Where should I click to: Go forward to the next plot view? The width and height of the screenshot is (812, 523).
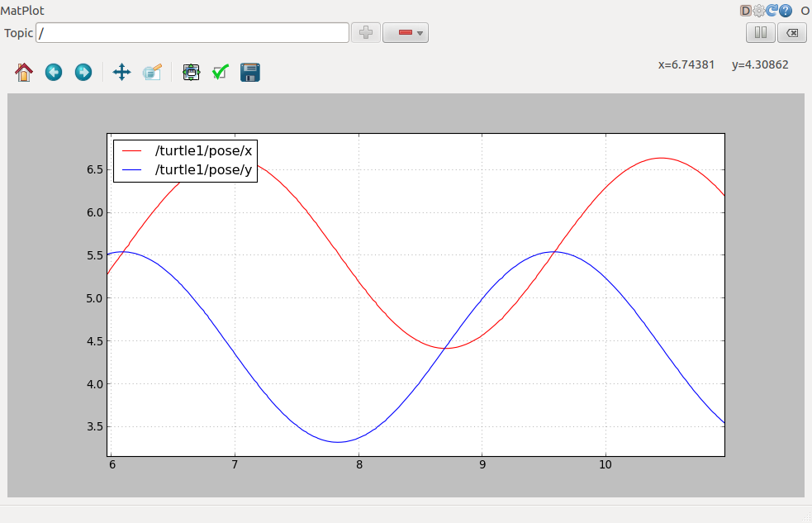click(83, 73)
